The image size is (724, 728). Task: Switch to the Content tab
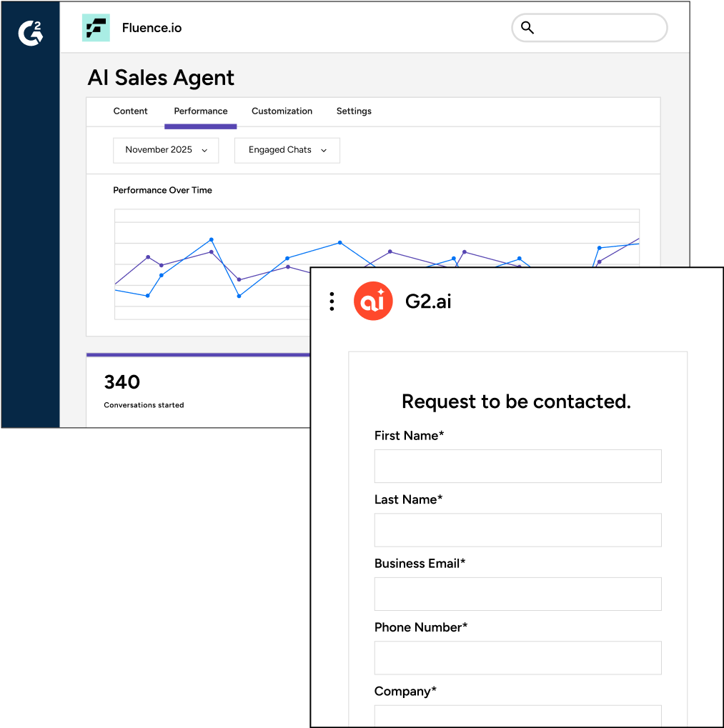(x=130, y=111)
